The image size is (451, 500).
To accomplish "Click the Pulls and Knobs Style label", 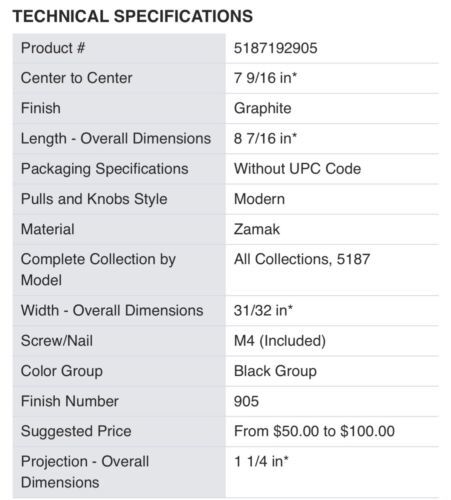I will pyautogui.click(x=94, y=199).
